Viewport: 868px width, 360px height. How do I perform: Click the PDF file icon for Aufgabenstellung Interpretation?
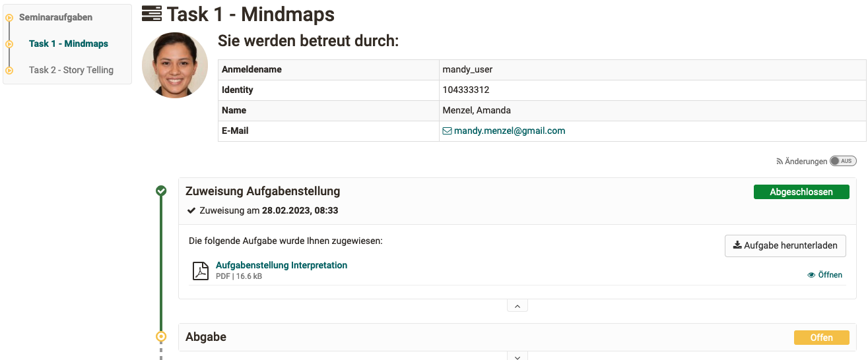(200, 271)
